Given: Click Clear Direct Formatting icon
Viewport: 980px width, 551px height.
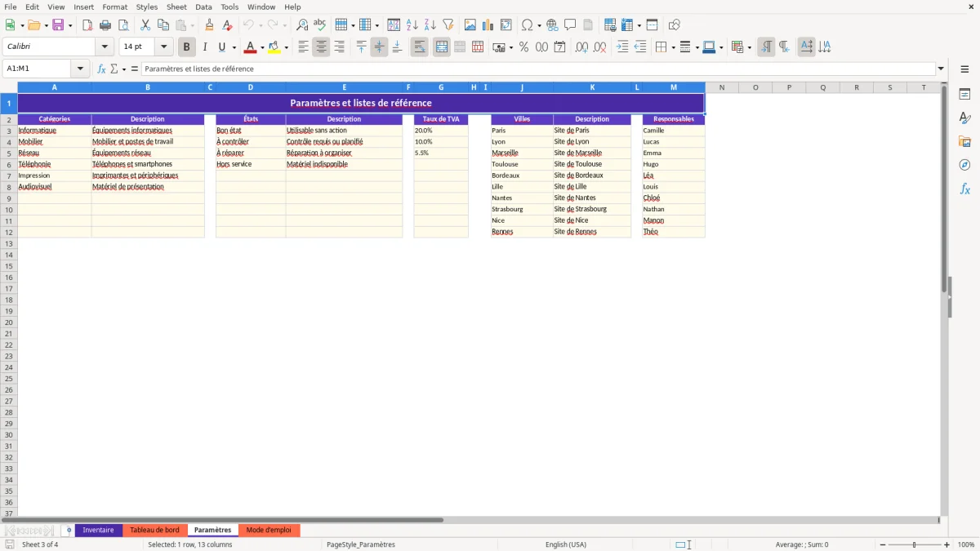Looking at the screenshot, I should (228, 25).
